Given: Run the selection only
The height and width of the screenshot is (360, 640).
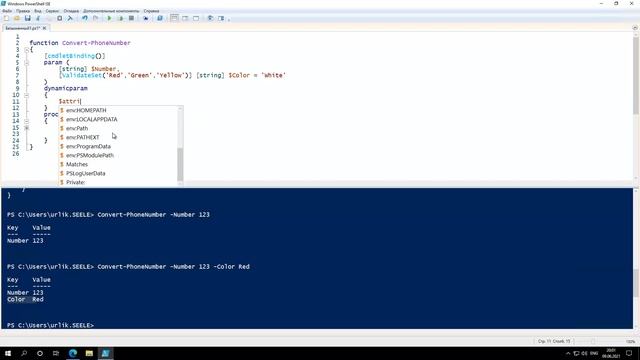Looking at the screenshot, I should pyautogui.click(x=120, y=18).
